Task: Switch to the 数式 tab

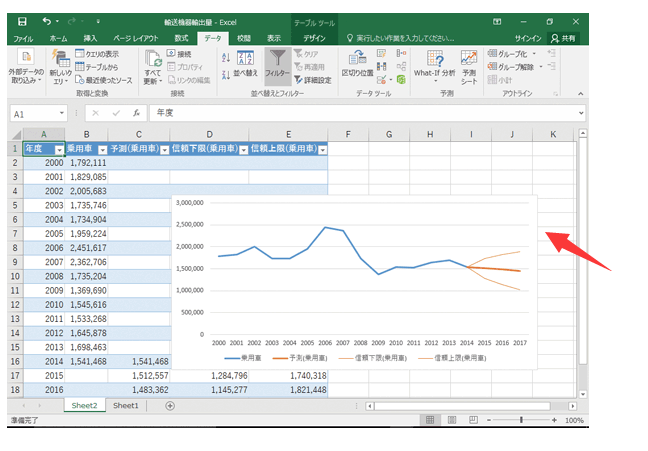Action: 181,38
